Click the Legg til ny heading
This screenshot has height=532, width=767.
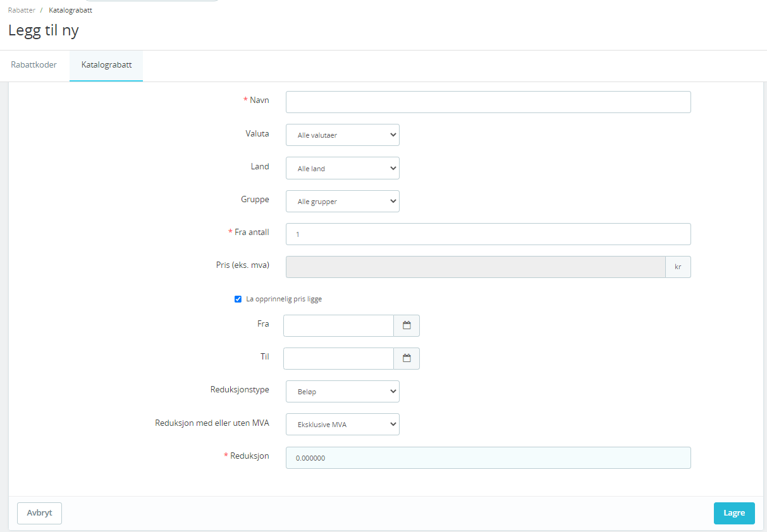[44, 30]
